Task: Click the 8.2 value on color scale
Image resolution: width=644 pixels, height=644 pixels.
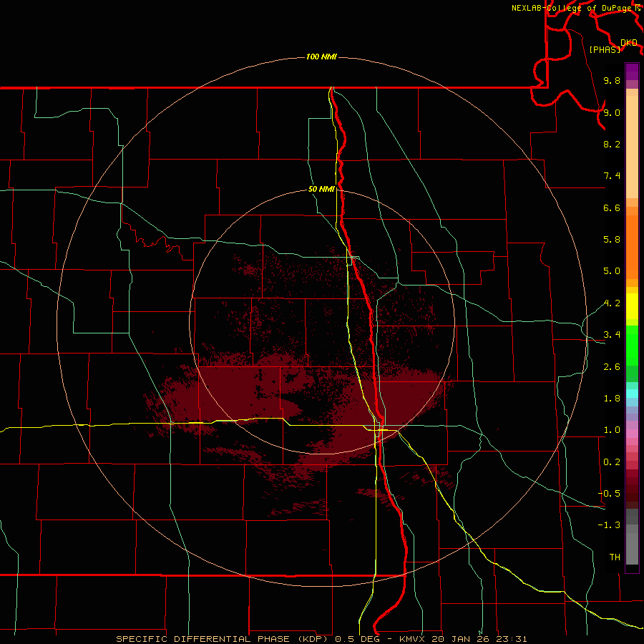Action: coord(612,144)
